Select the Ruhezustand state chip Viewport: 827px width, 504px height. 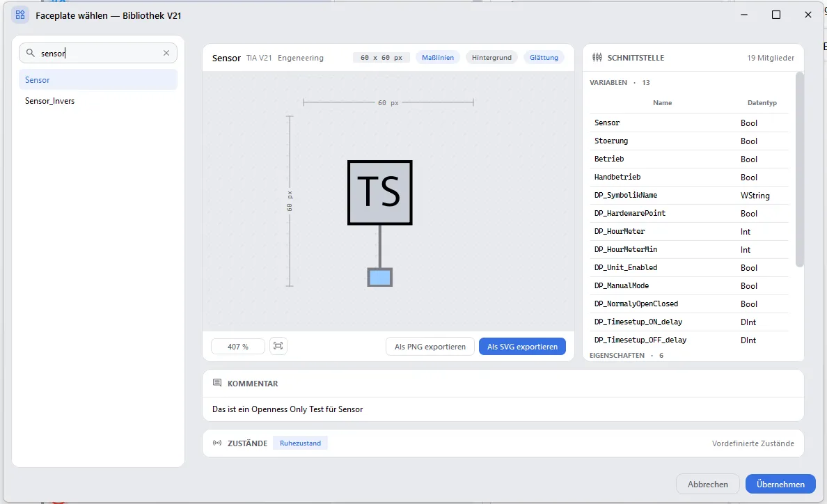click(300, 443)
